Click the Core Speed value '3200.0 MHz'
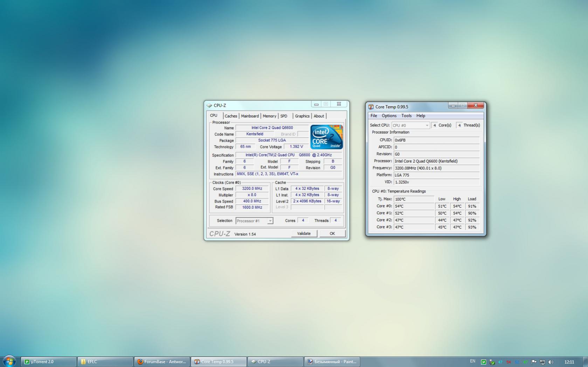Viewport: 588px width, 367px height. 252,189
